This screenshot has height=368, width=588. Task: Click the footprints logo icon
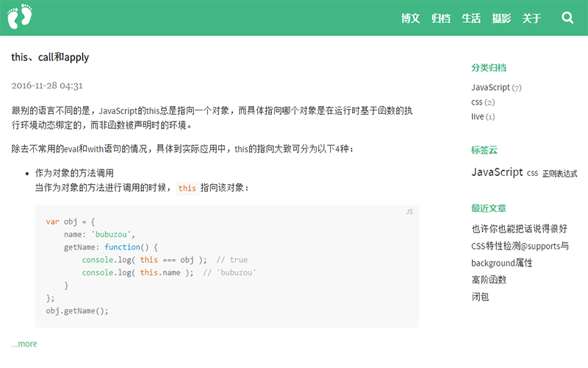pyautogui.click(x=21, y=17)
